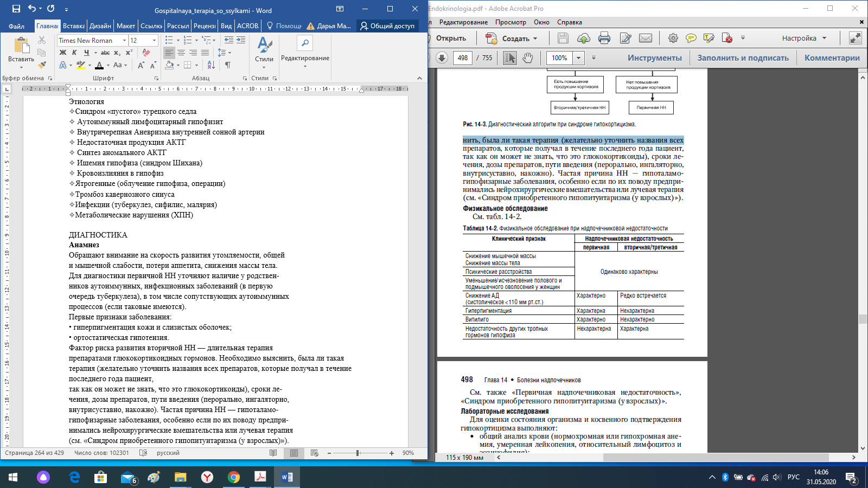868x488 pixels.
Task: Click the Общий доступ share button
Action: pos(387,26)
